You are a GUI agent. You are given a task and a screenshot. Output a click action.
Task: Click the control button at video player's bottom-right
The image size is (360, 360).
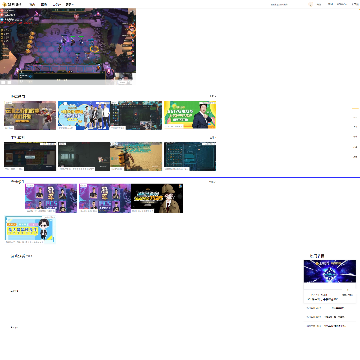[x=123, y=82]
